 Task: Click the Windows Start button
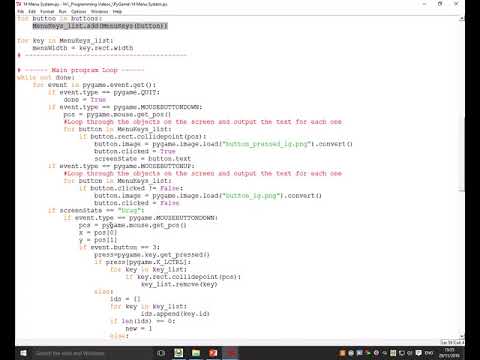pos(23,353)
